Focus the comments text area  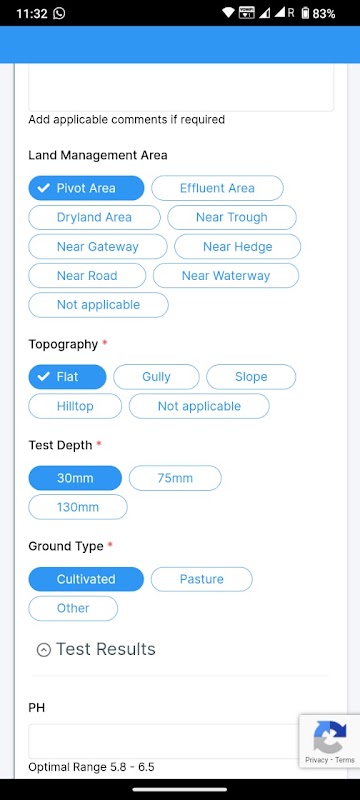[181, 87]
